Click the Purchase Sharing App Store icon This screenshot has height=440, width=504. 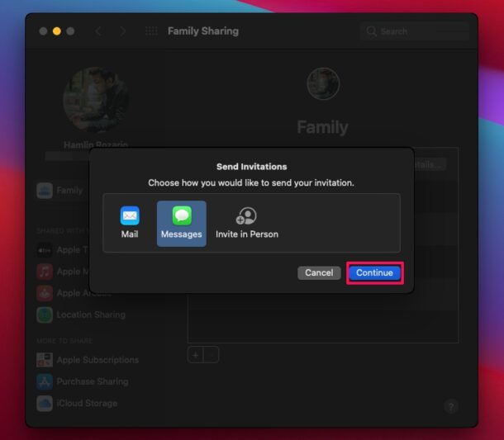click(45, 381)
